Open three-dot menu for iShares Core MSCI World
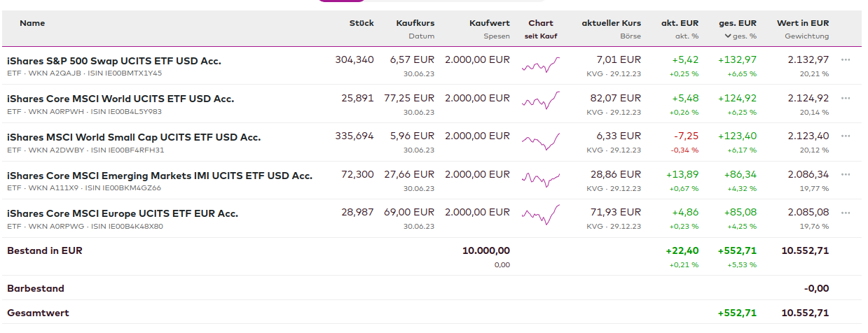 [846, 98]
